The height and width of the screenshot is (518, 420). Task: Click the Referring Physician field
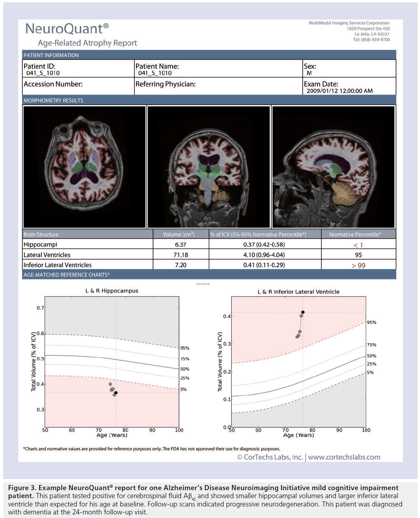[x=218, y=86]
